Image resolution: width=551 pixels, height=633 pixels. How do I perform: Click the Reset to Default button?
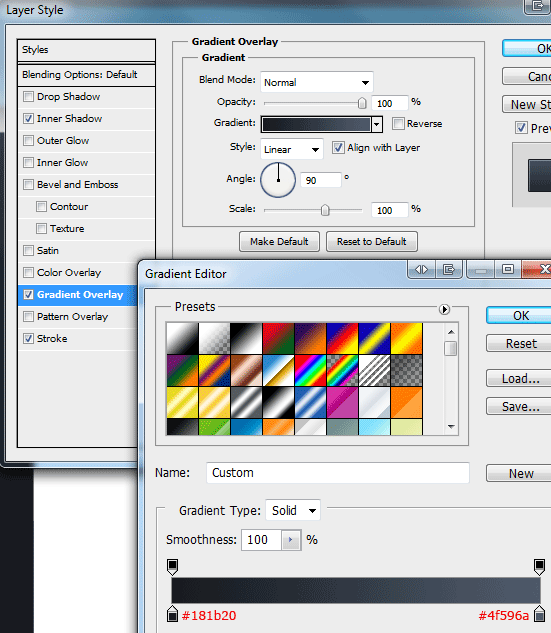pyautogui.click(x=372, y=241)
